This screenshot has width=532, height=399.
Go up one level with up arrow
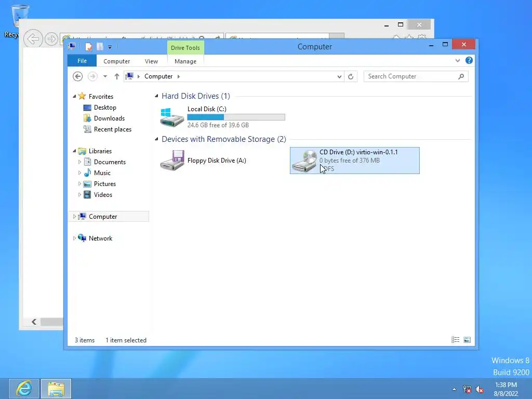[x=117, y=76]
